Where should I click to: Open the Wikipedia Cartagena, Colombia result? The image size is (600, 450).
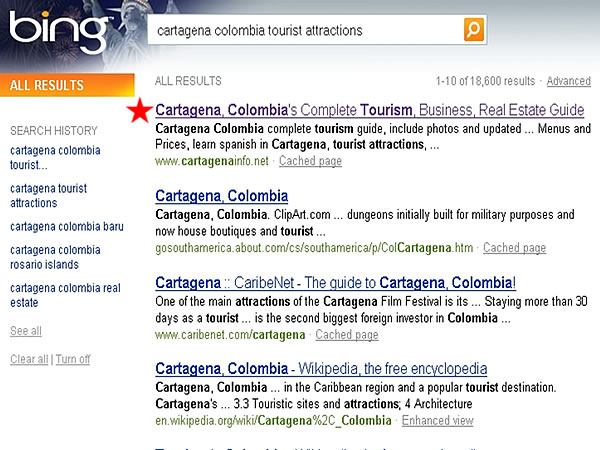point(321,369)
